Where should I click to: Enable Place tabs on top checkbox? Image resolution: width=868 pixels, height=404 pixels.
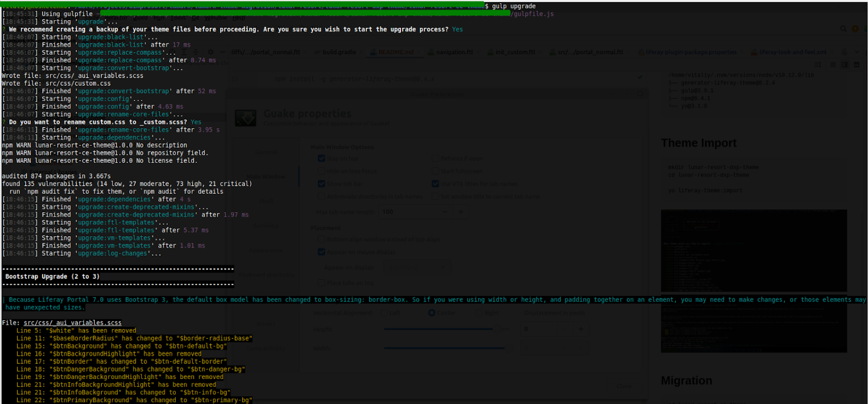321,282
